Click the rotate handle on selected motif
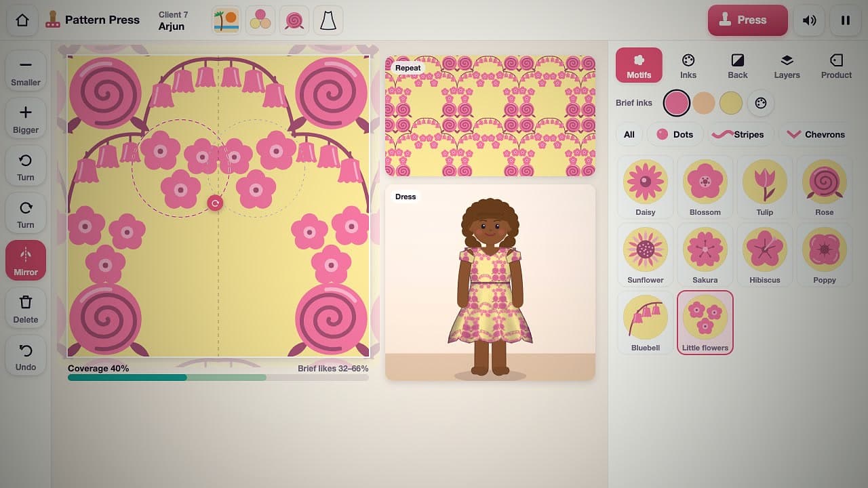The width and height of the screenshot is (868, 488). click(215, 203)
